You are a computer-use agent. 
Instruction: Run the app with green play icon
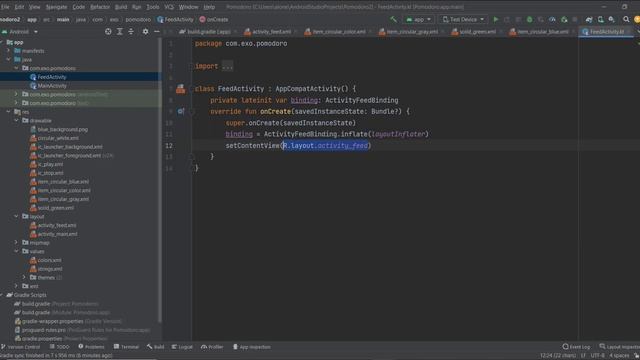496,19
